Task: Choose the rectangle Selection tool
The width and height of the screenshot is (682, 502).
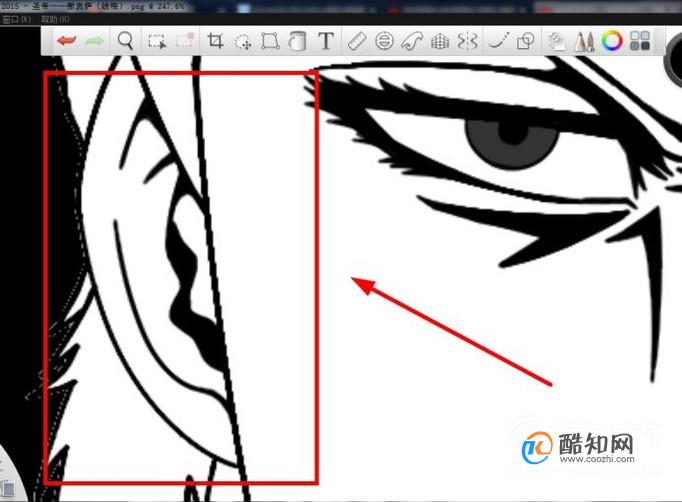Action: point(157,41)
